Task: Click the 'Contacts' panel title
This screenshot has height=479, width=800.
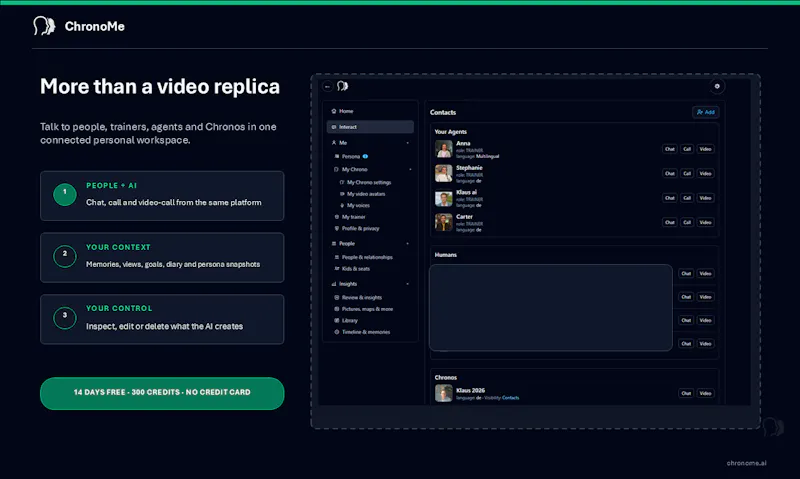Action: pyautogui.click(x=443, y=112)
